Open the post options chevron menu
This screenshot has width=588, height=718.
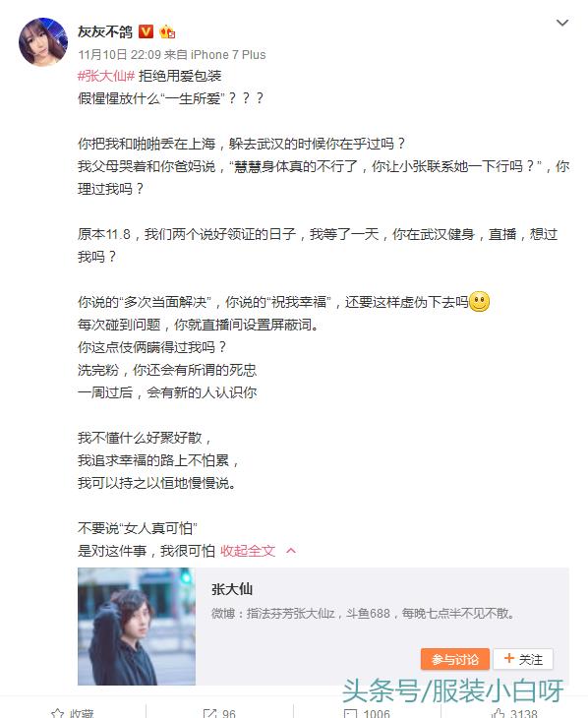coord(561,23)
